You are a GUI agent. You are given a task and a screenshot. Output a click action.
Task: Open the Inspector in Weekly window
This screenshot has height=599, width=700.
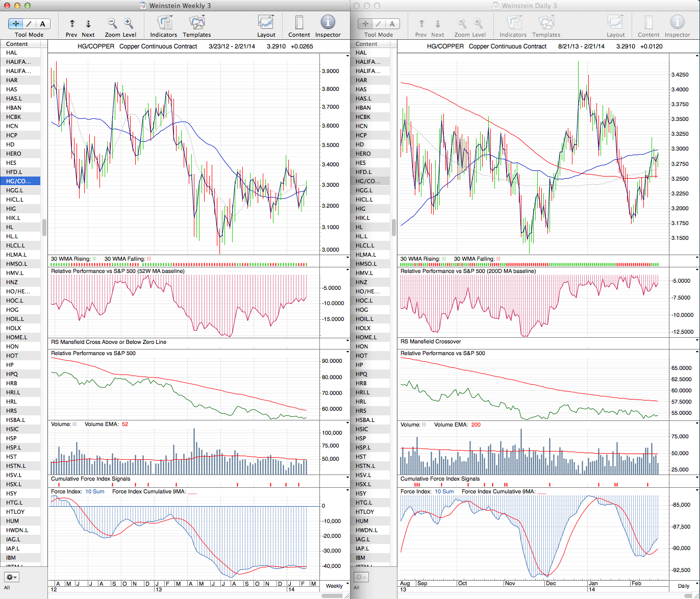(x=328, y=23)
